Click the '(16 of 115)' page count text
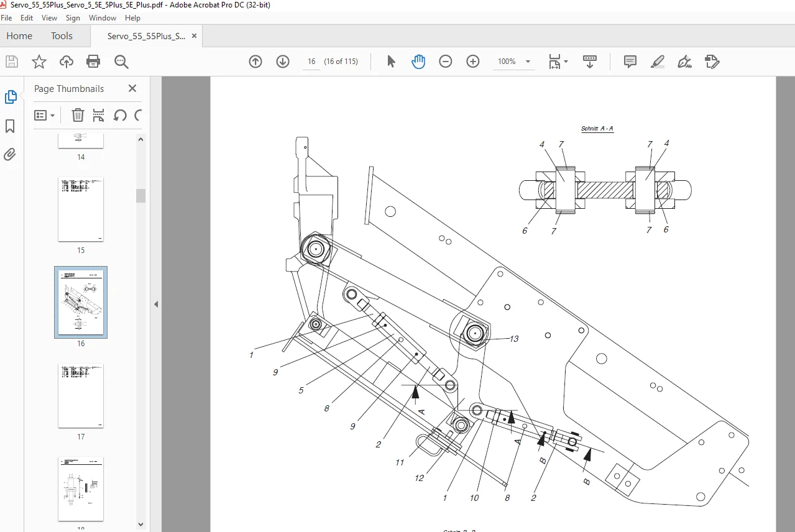Screen dimensions: 795x532 341,62
